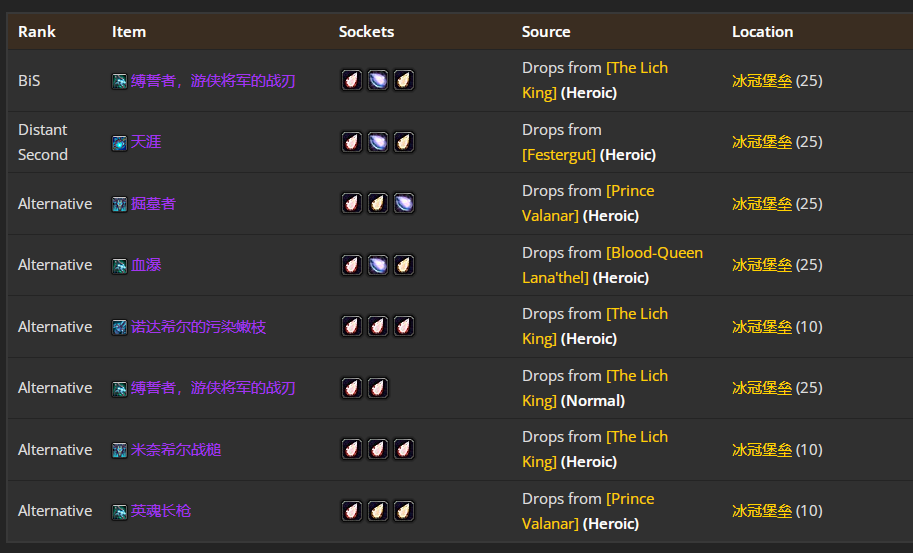
Task: Click the 天涯 item icon
Action: click(119, 143)
